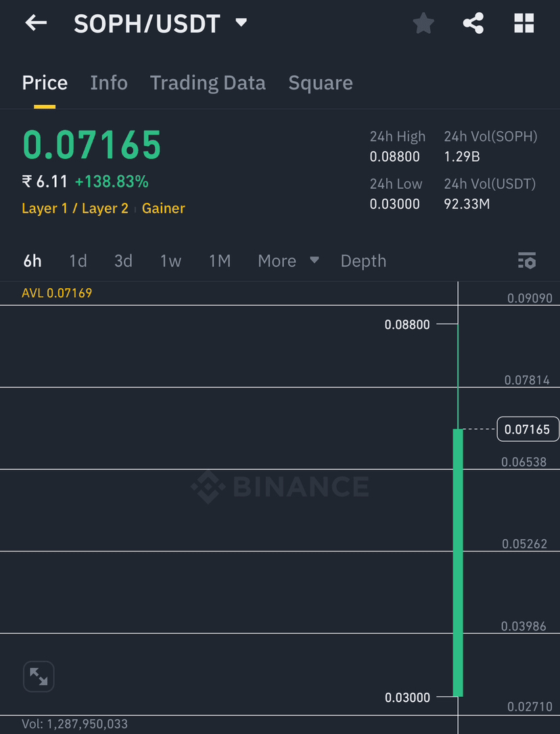Open the Trading Data tab
560x734 pixels.
pyautogui.click(x=208, y=83)
